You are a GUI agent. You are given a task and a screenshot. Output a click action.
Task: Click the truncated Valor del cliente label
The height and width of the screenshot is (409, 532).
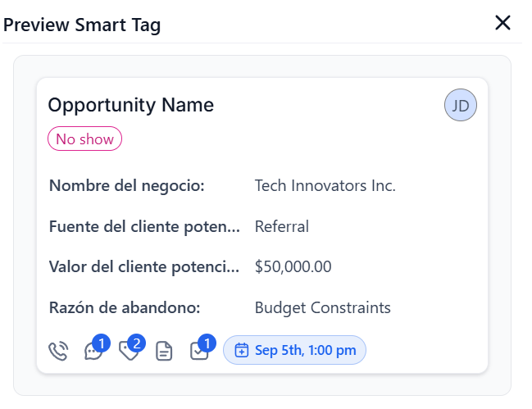(143, 267)
